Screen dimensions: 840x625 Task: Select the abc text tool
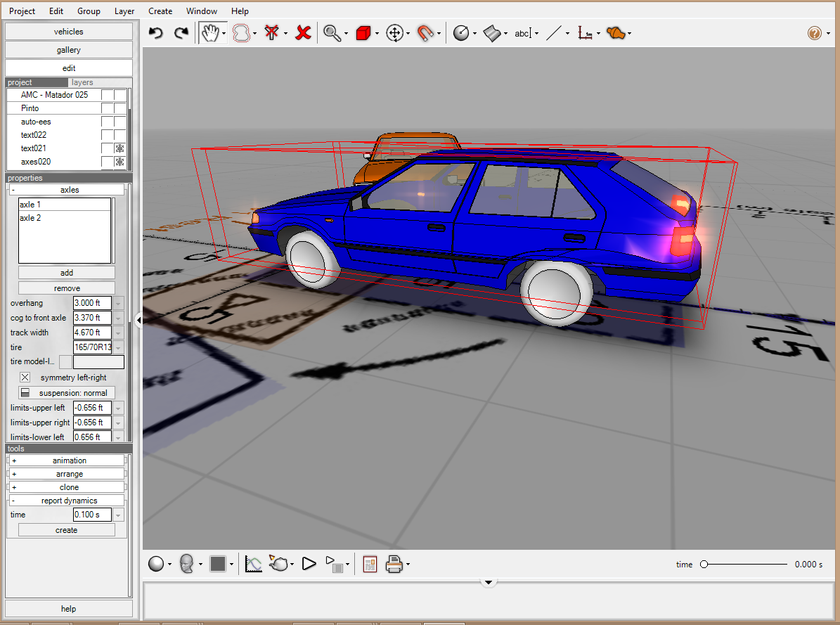523,33
